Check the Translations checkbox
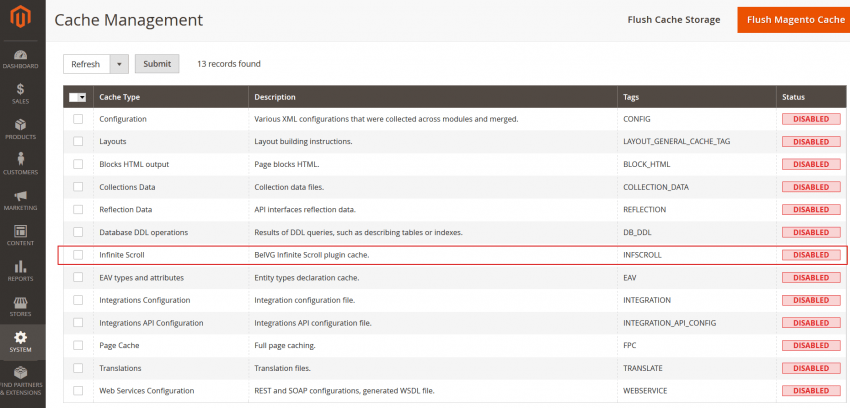850x408 pixels. [x=78, y=368]
